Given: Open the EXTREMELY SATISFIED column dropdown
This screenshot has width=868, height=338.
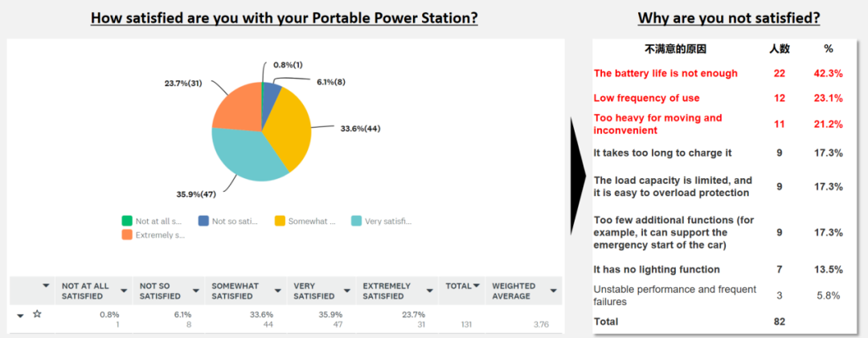Looking at the screenshot, I should coord(428,291).
